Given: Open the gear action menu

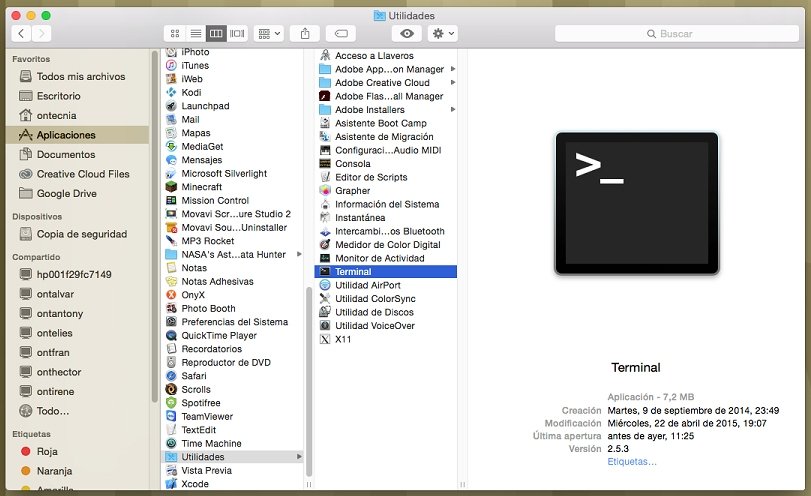Looking at the screenshot, I should coord(443,34).
